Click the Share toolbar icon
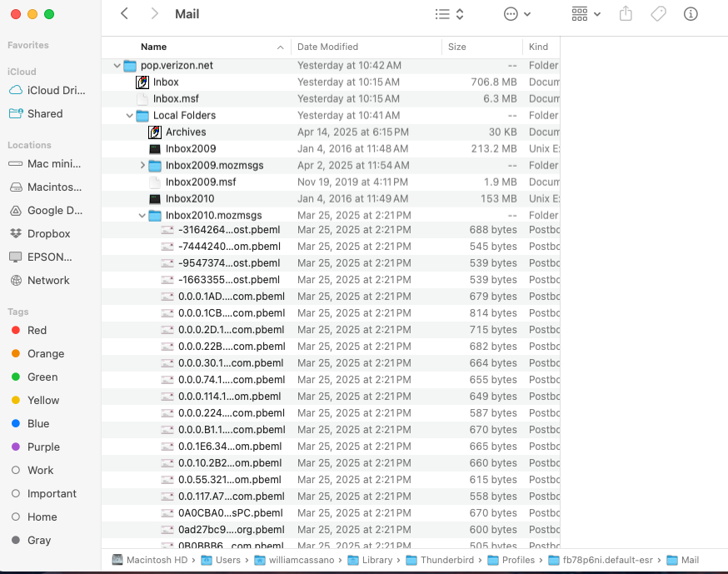The height and width of the screenshot is (574, 728). pyautogui.click(x=626, y=14)
